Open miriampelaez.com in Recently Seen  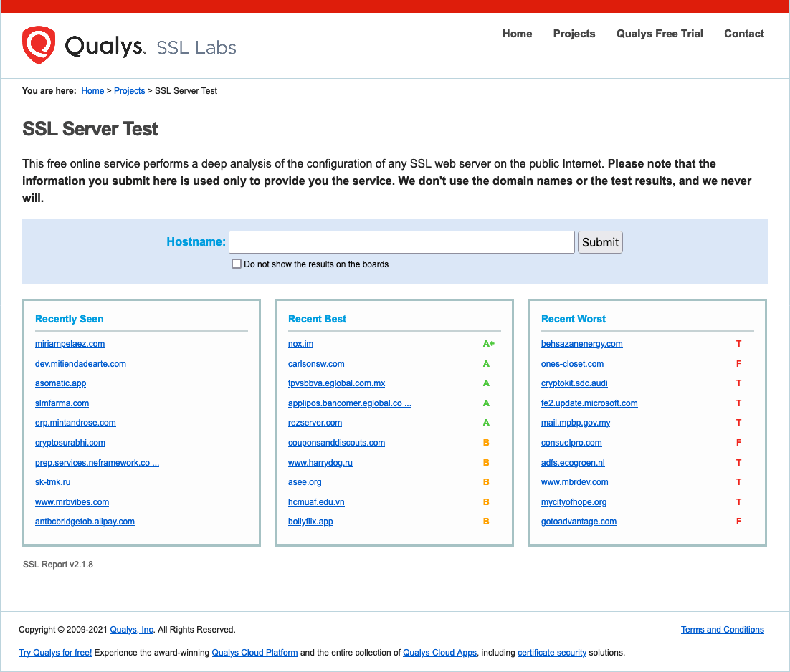[70, 344]
